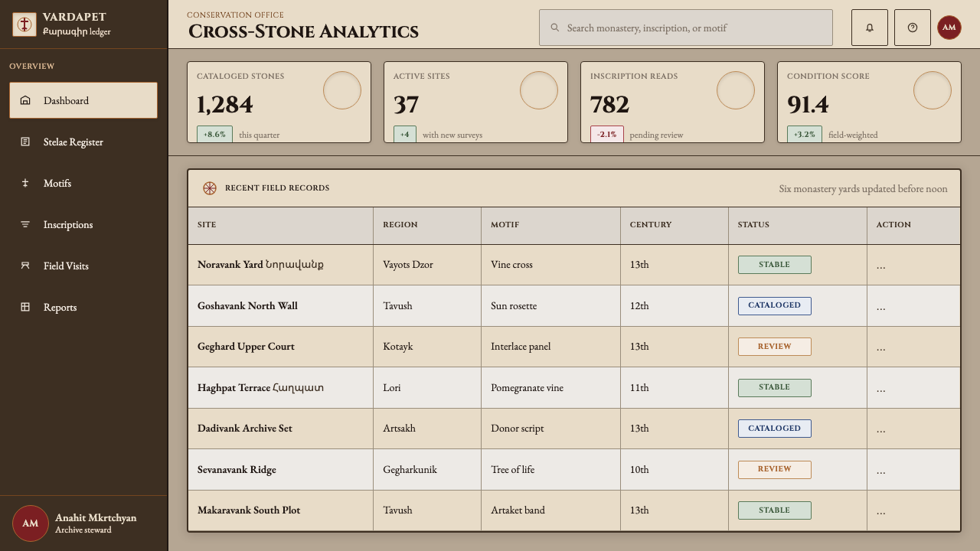Click the Region column header
This screenshot has width=980, height=551.
tap(427, 225)
